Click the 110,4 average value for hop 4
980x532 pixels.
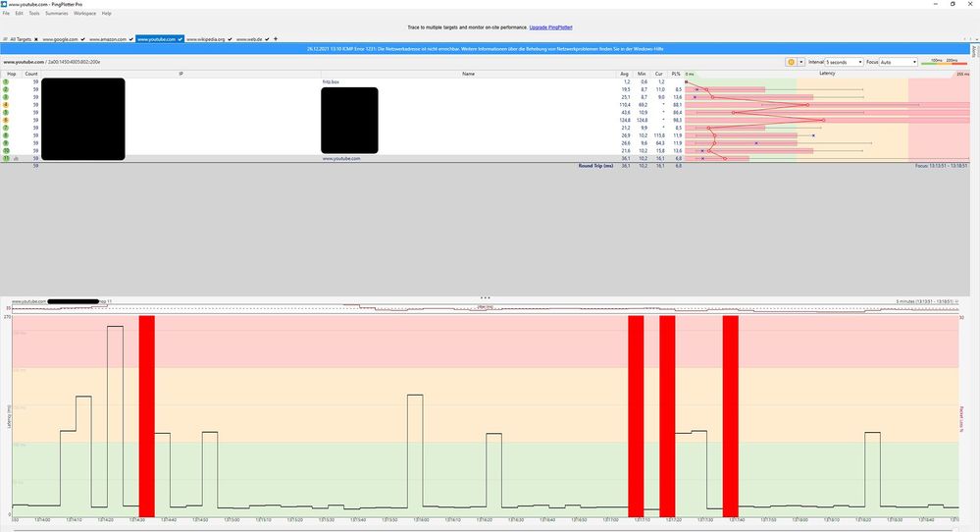(624, 105)
